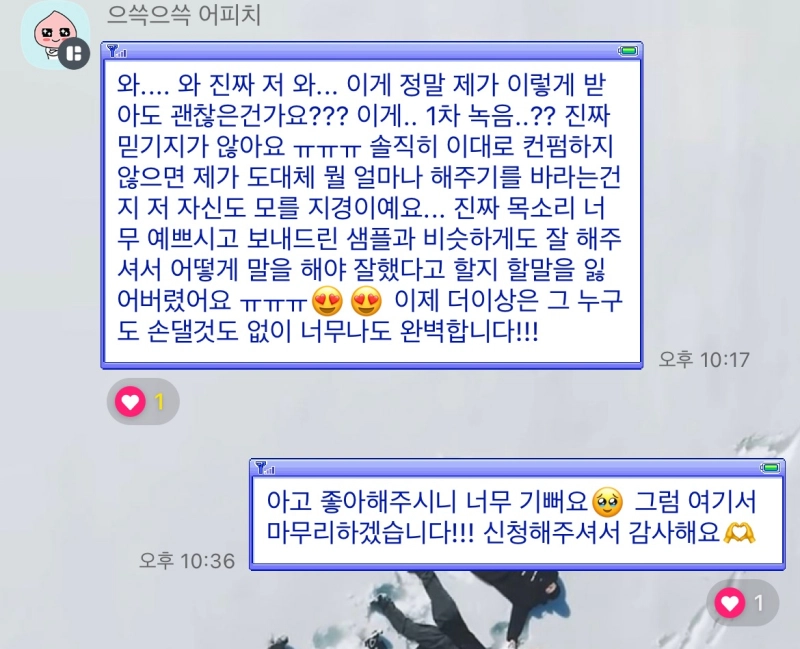Tap the signal icon on the received bubble
Viewport: 800px width, 649px height.
click(117, 51)
